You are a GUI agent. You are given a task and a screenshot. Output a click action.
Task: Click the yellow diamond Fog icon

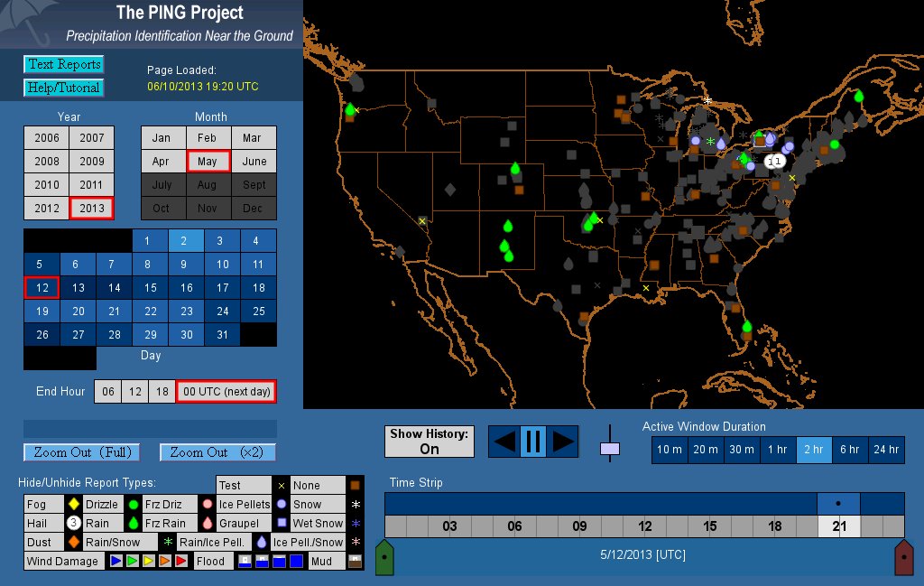point(73,504)
